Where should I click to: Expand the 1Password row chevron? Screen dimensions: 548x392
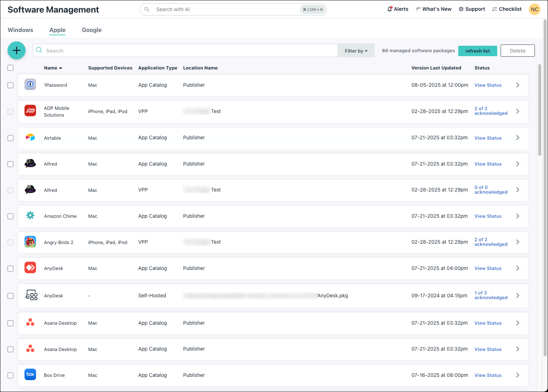coord(518,85)
